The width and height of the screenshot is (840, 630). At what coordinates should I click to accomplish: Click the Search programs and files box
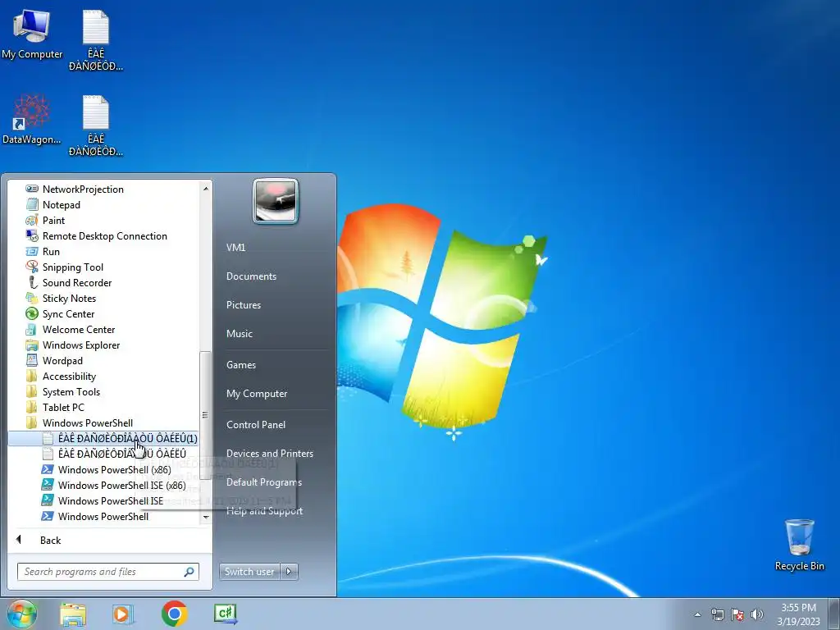click(107, 572)
